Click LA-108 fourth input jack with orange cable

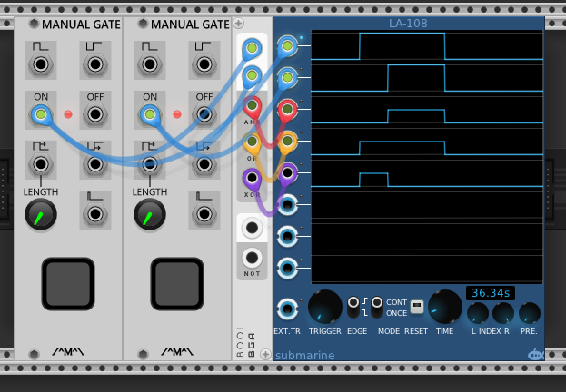pyautogui.click(x=287, y=141)
